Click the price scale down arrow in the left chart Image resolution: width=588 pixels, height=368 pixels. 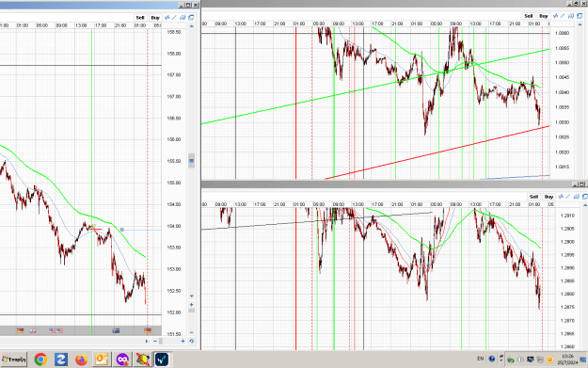(192, 296)
